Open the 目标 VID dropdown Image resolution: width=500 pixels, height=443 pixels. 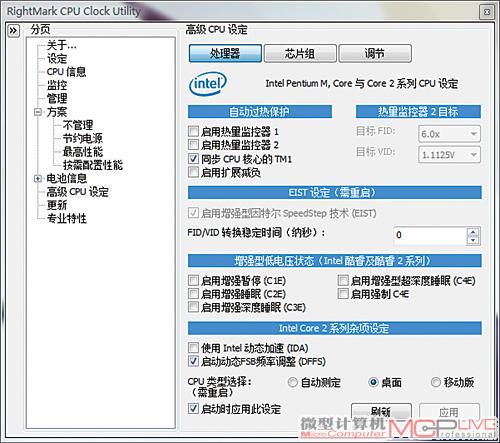[x=449, y=155]
